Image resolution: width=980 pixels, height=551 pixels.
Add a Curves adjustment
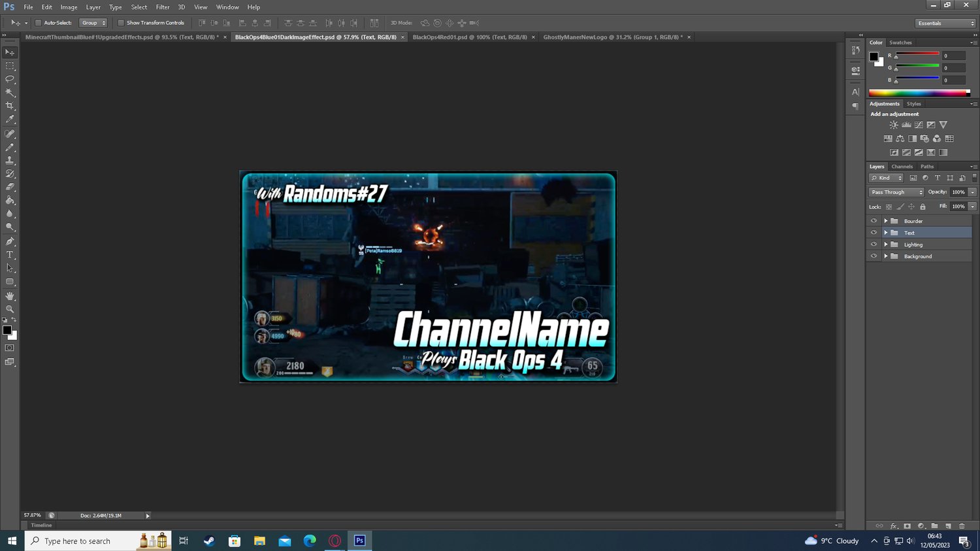point(919,125)
